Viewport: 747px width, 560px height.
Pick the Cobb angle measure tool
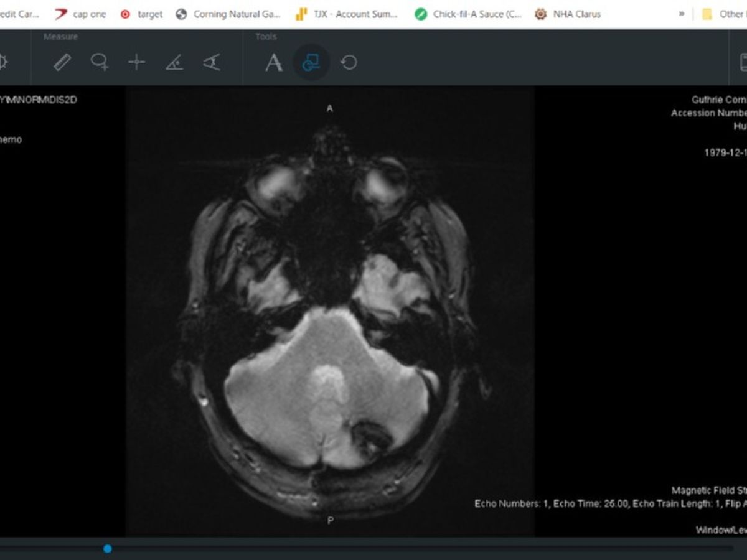[x=212, y=62]
